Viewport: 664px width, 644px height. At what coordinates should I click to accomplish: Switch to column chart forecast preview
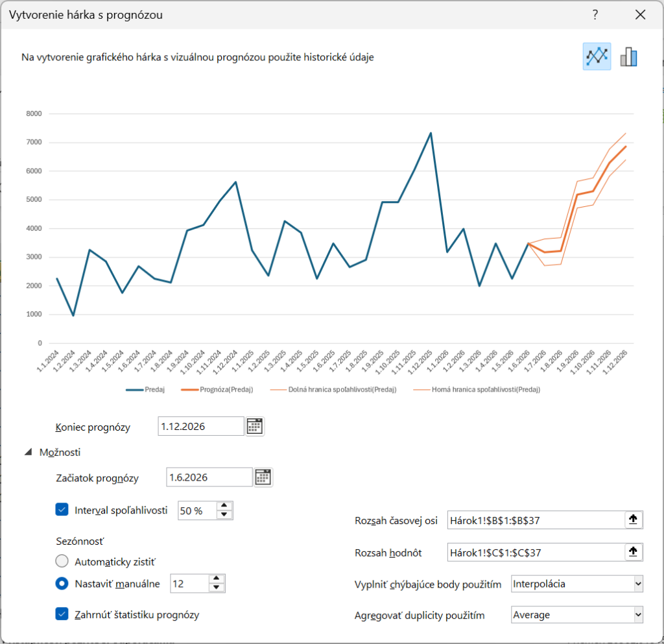(629, 56)
